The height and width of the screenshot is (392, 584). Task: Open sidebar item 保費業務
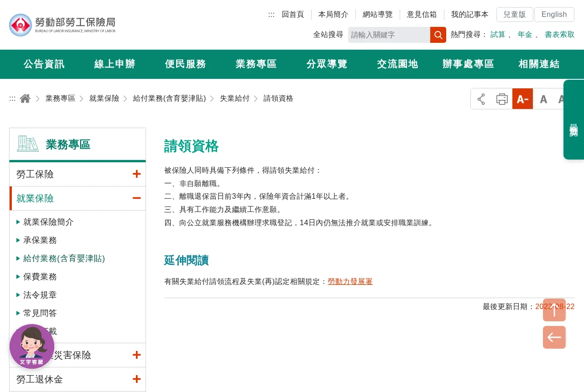coord(40,277)
